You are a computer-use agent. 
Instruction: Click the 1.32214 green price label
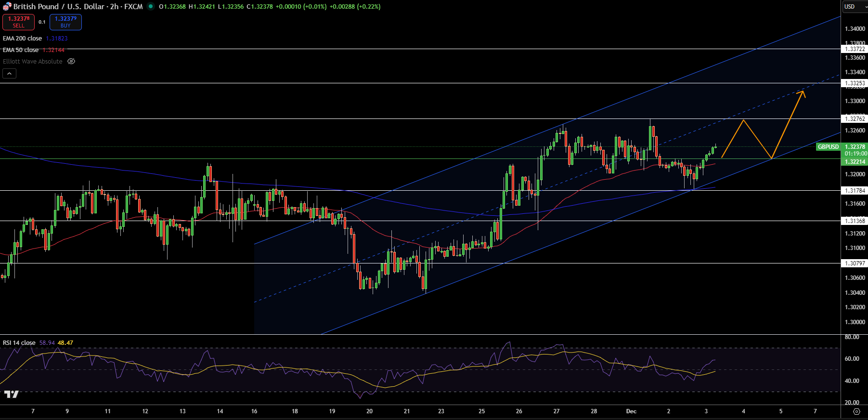(x=855, y=161)
